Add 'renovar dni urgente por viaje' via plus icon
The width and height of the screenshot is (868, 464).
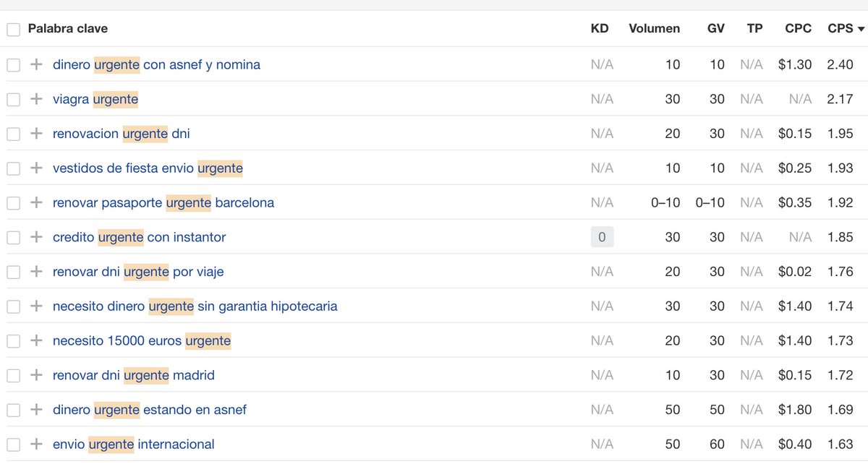(36, 272)
